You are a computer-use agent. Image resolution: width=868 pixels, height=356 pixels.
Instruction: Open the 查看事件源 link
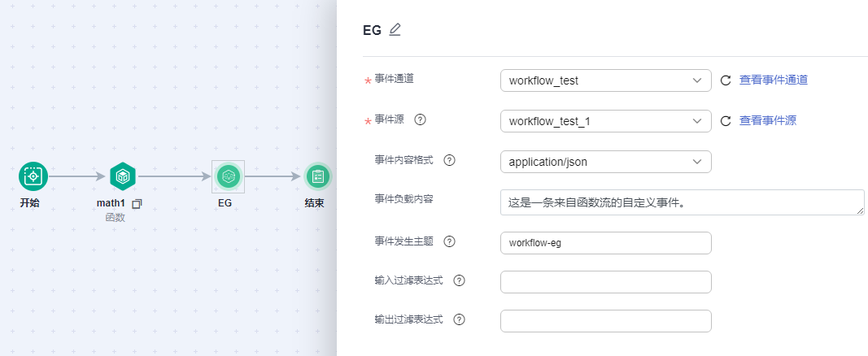point(767,121)
